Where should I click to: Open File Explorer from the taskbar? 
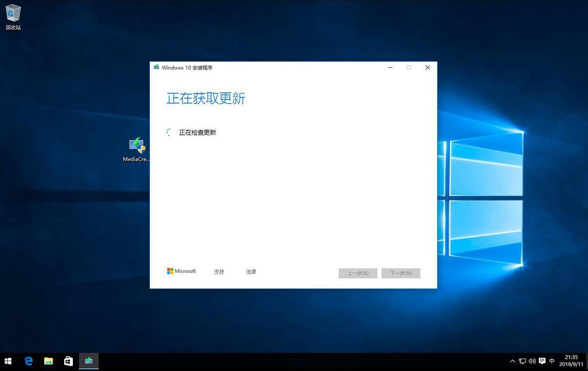point(48,361)
